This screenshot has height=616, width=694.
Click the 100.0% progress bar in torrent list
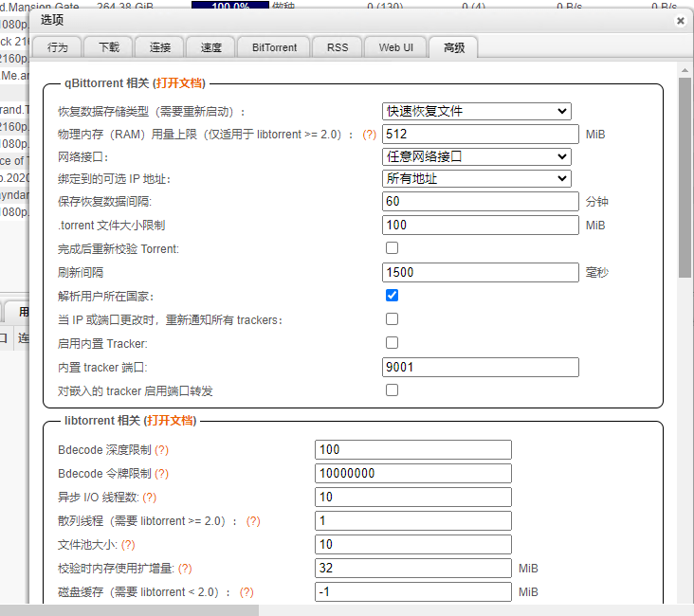tap(230, 6)
